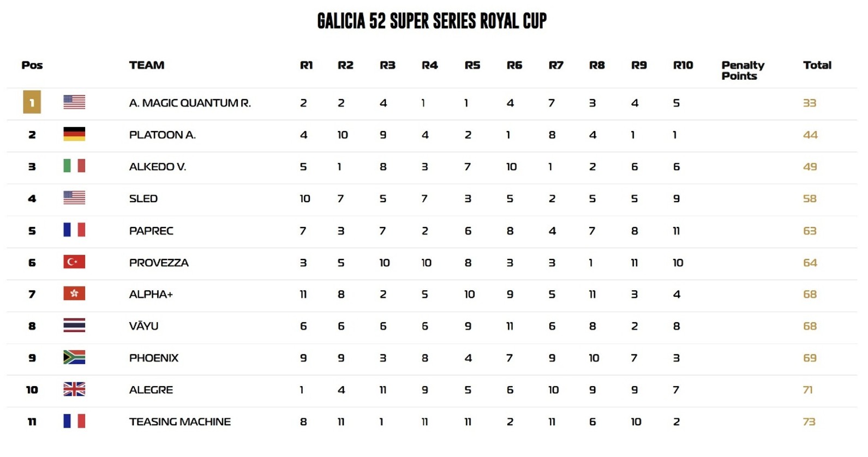
Task: Click the French flag beside TEASING MACHINE
Action: [x=74, y=421]
